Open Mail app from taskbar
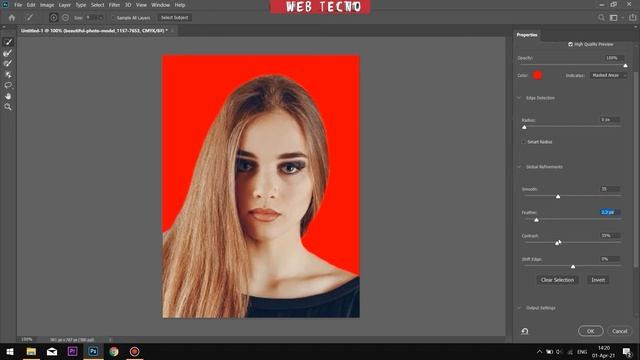Image resolution: width=640 pixels, height=360 pixels. (x=52, y=351)
